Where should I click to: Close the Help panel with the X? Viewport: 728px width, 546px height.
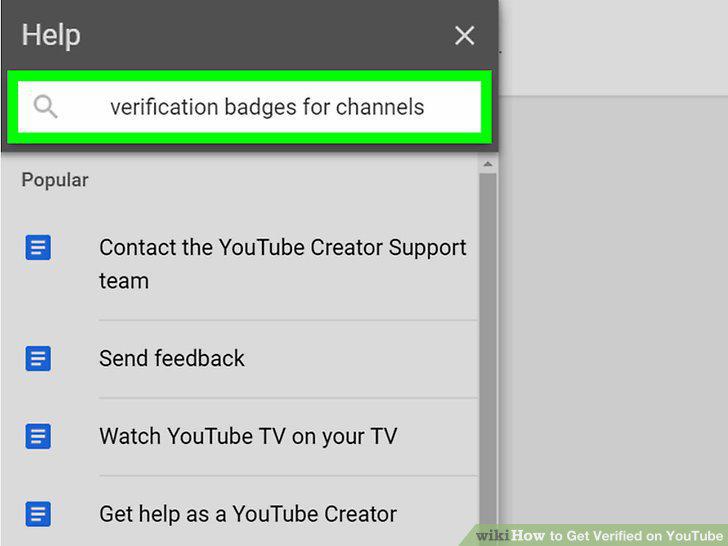464,36
